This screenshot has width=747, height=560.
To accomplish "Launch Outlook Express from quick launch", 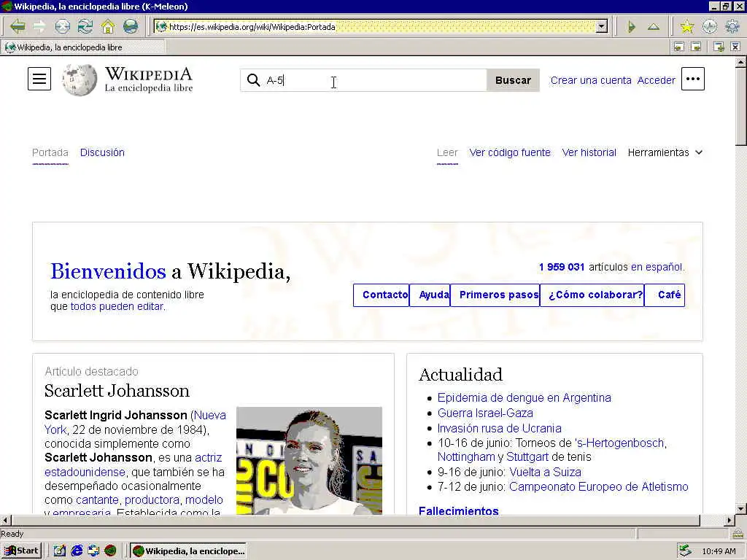I will [x=93, y=551].
